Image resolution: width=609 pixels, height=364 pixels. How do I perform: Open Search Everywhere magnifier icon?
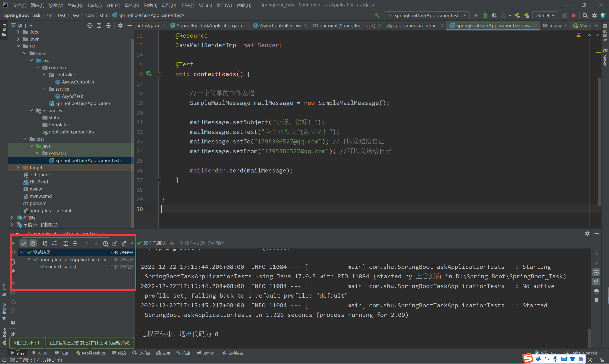[x=585, y=15]
